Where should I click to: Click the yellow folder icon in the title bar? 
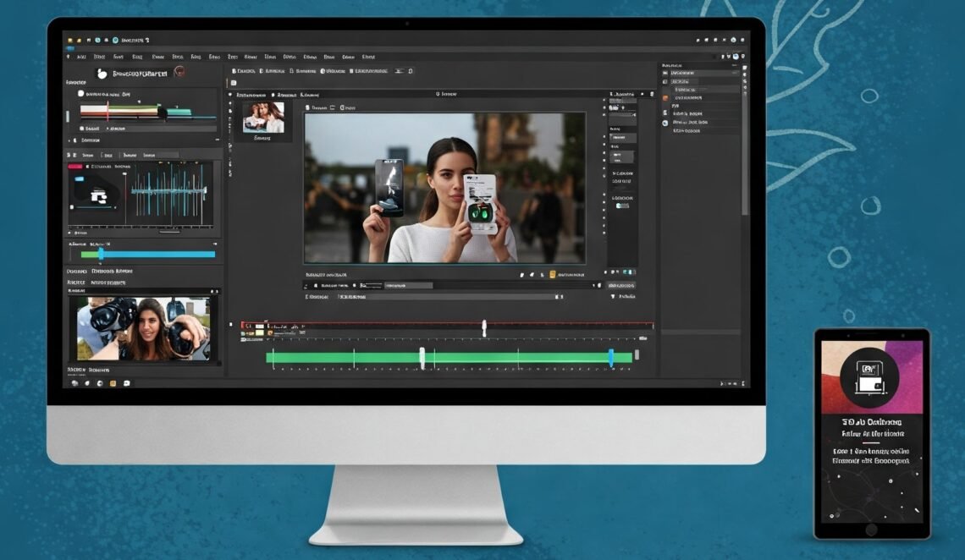coord(70,40)
